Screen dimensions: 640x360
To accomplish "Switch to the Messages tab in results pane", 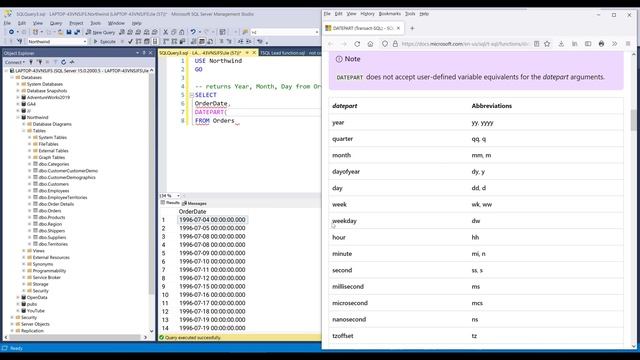I will click(x=194, y=203).
